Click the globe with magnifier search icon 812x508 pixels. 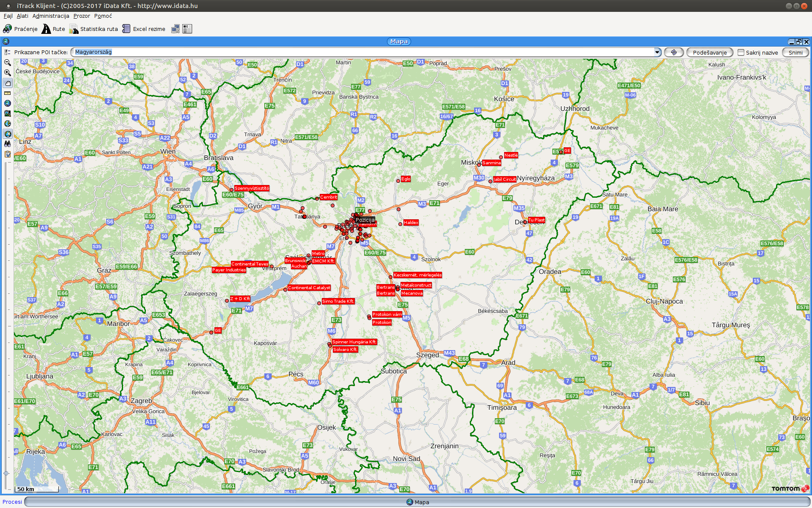tap(7, 113)
